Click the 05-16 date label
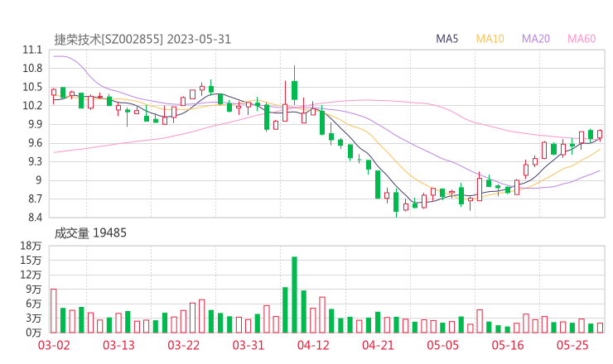The height and width of the screenshot is (364, 613). coord(508,345)
